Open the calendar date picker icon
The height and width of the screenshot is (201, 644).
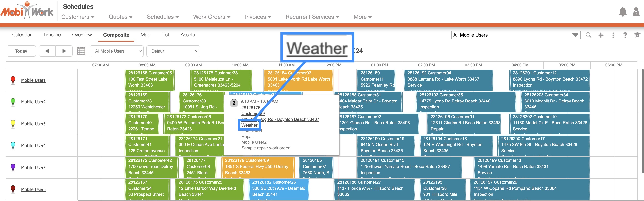click(x=81, y=51)
